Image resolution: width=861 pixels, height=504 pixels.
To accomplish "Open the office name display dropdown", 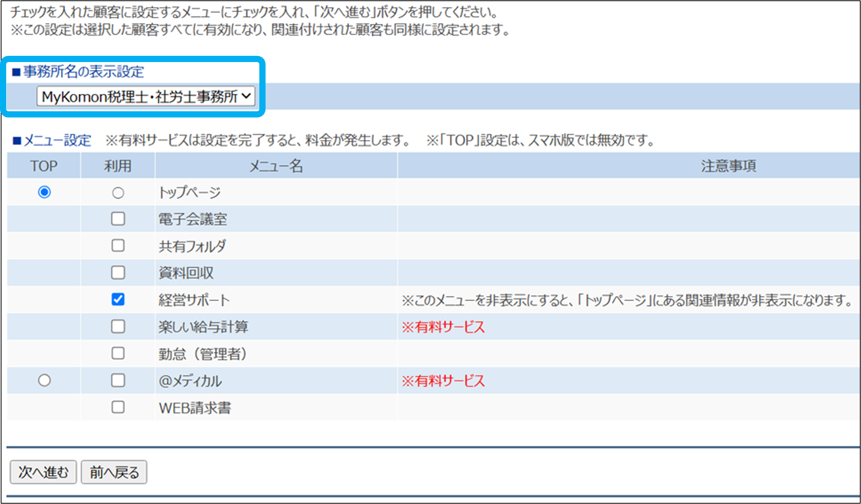I will click(146, 96).
